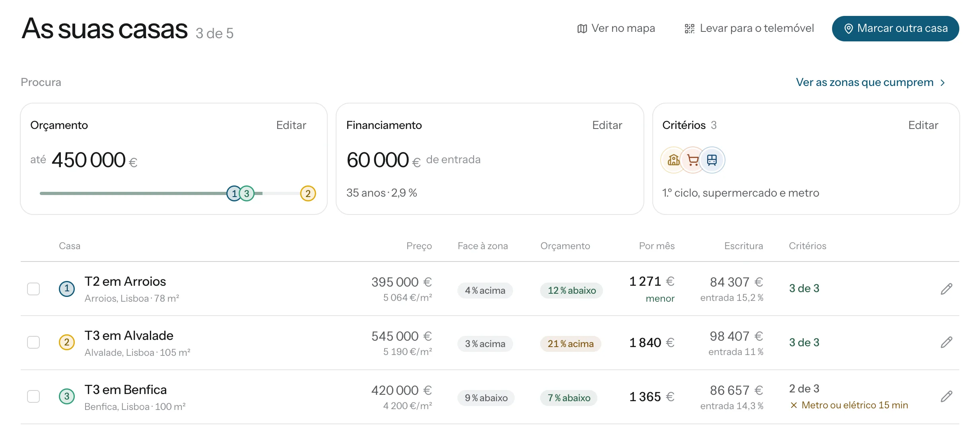Tick the checkbox for T3 em Alvalade
Viewport: 980px width, 437px height.
tap(33, 342)
